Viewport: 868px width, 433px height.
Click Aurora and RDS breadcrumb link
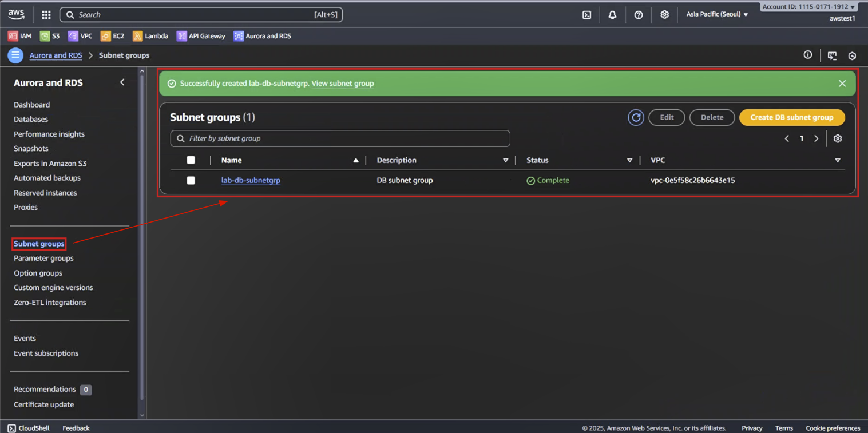pos(56,55)
